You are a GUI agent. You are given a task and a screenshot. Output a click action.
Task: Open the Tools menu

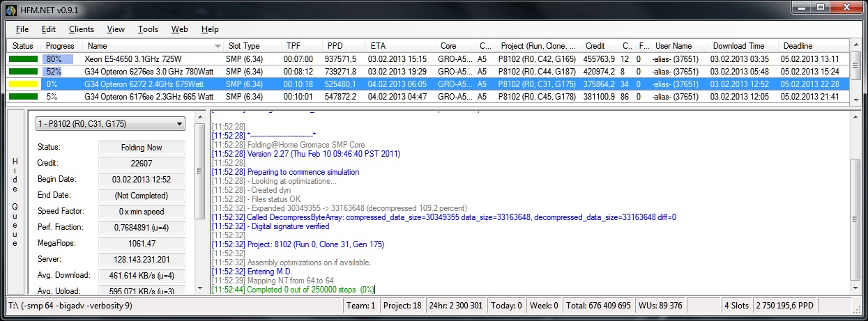click(x=148, y=29)
